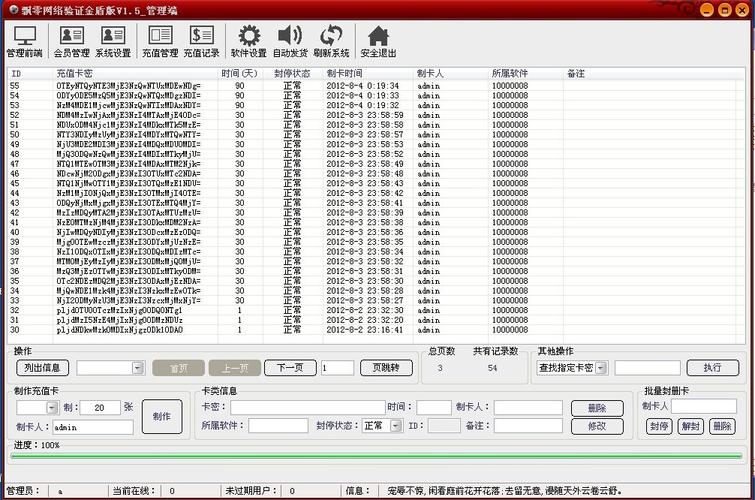Click the 下一页 next page button
This screenshot has width=755, height=500.
pyautogui.click(x=290, y=368)
